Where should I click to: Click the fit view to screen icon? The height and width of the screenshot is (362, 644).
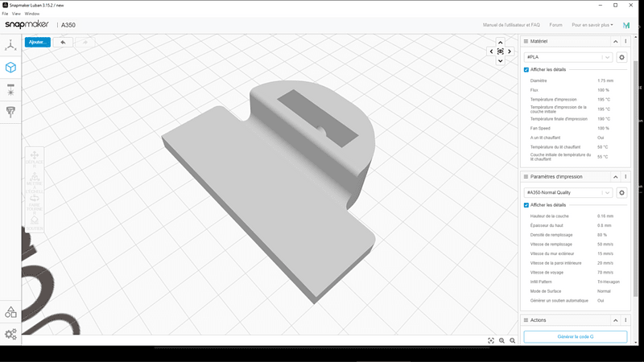pos(491,340)
